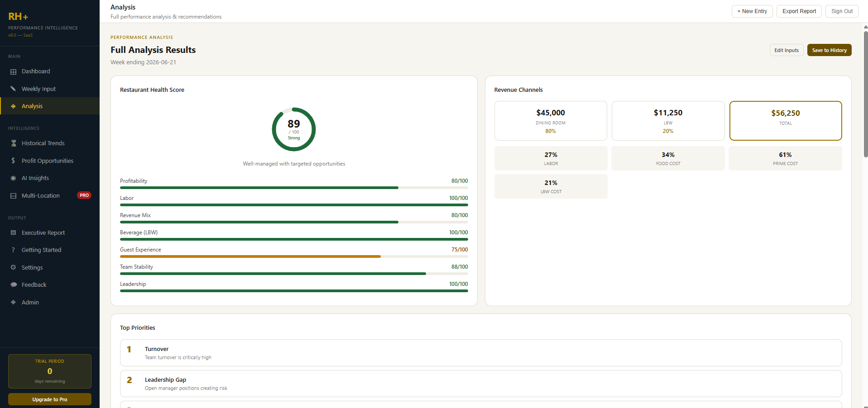Click the + New Entry button
The width and height of the screenshot is (868, 408).
point(752,11)
